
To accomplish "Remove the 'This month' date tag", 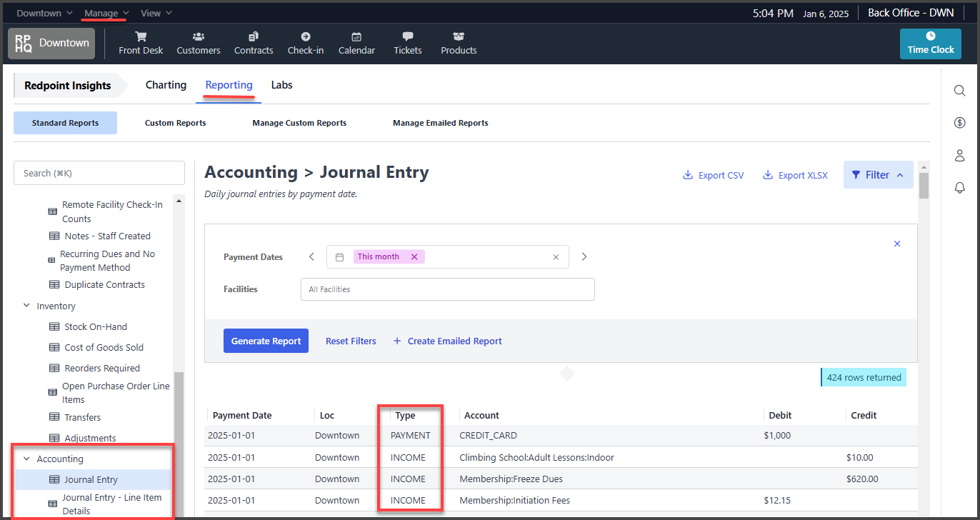I will [414, 256].
